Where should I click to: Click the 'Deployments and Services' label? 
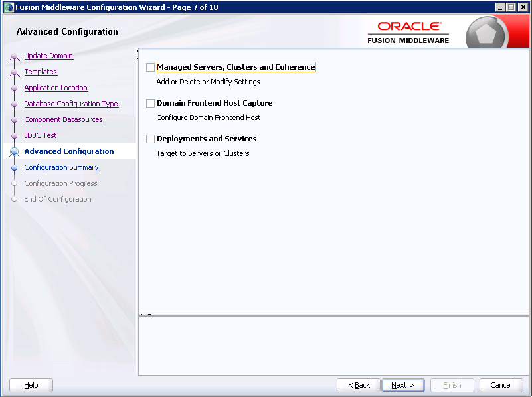coord(207,139)
